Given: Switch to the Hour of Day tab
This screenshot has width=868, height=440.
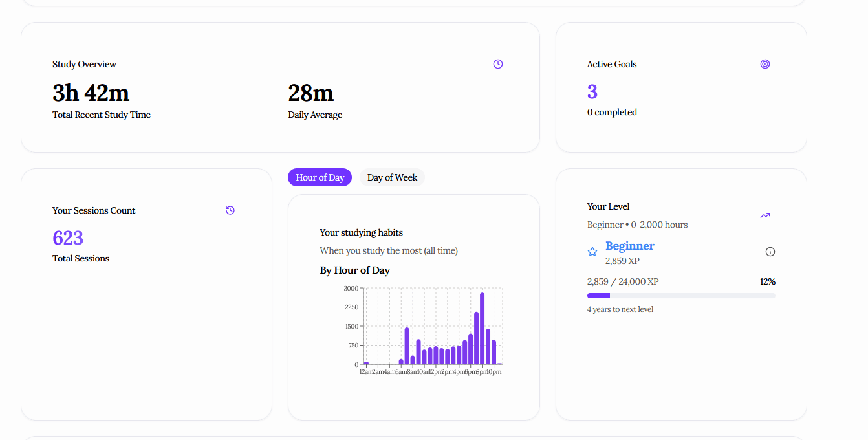Looking at the screenshot, I should coord(320,177).
